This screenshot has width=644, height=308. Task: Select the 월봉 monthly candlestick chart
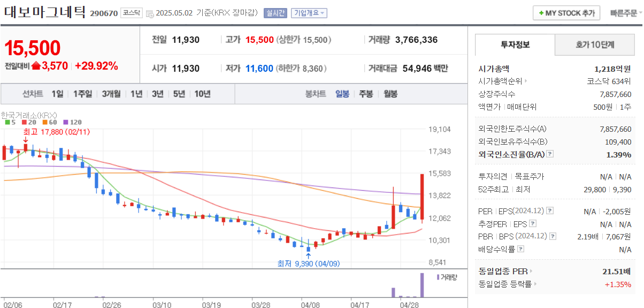point(390,94)
